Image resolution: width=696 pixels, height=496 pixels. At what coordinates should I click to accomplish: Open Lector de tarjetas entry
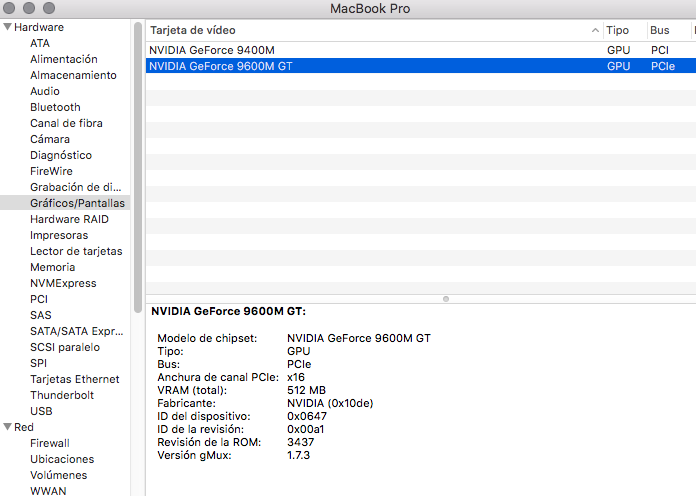[76, 251]
